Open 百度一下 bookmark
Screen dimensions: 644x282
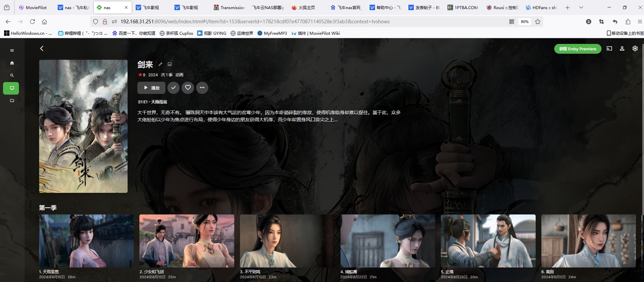(x=134, y=33)
